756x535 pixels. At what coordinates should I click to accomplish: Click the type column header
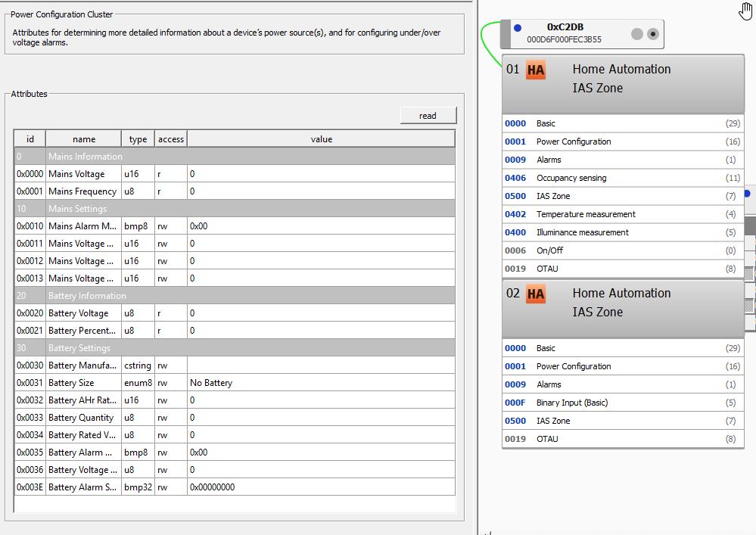click(138, 138)
